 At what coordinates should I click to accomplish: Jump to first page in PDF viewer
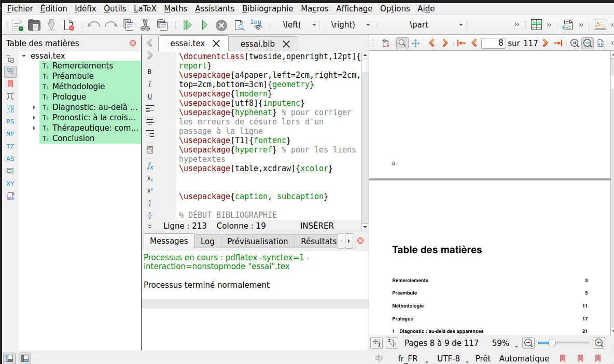coord(462,43)
